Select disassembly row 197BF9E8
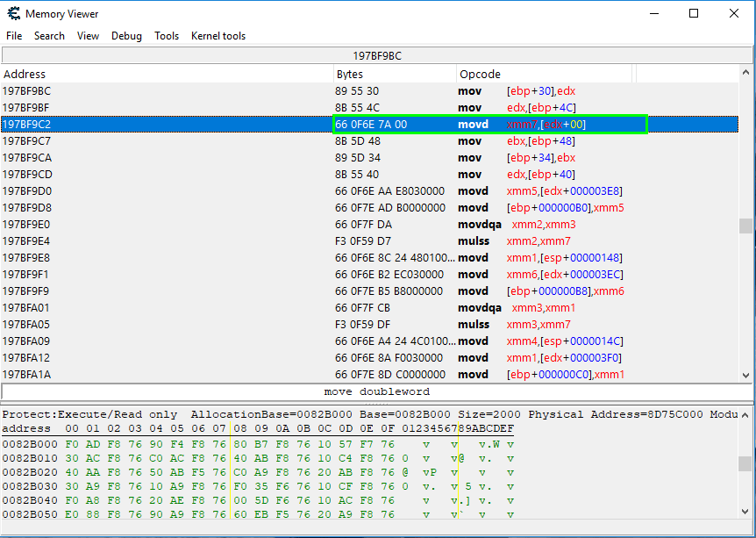756x538 pixels. [x=369, y=258]
